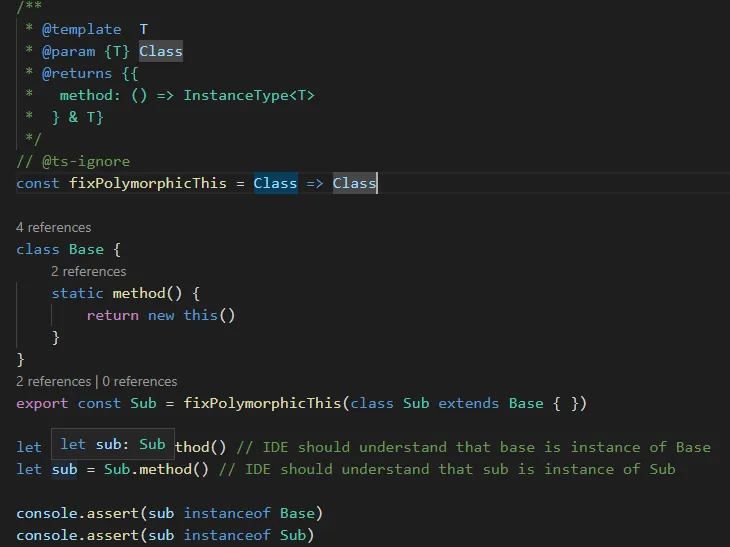Click Sub in the "class Sub extends" expression
The width and height of the screenshot is (730, 547).
416,403
